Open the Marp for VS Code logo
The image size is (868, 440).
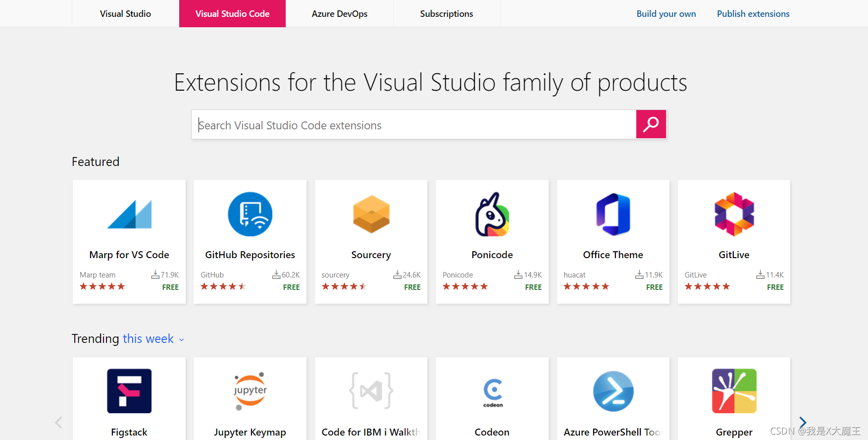pos(129,214)
